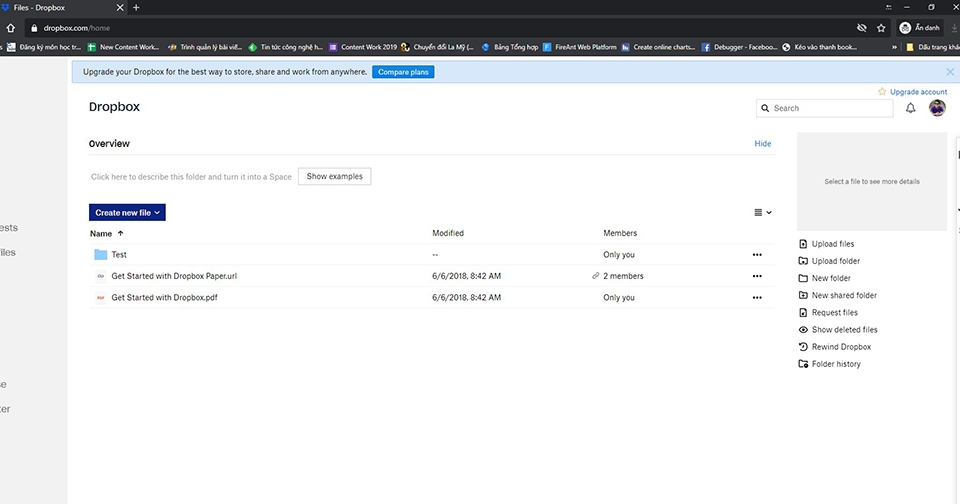The height and width of the screenshot is (504, 960).
Task: Click the Test folder icon
Action: [100, 254]
